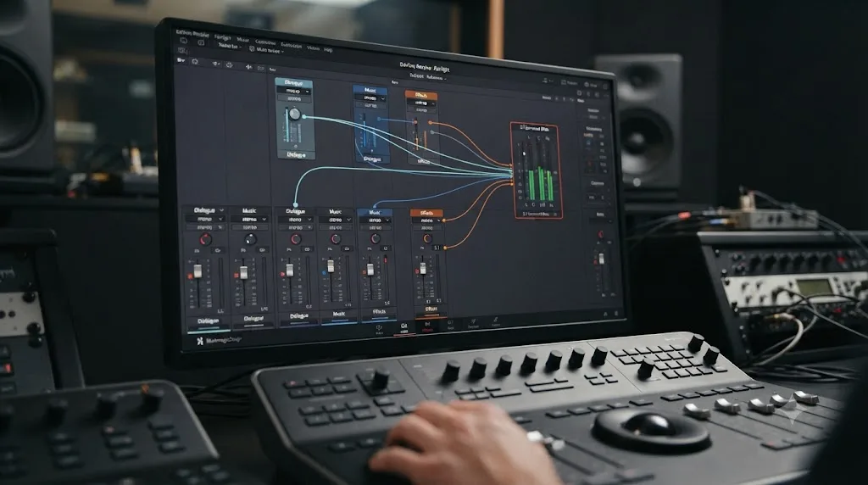The width and height of the screenshot is (868, 485).
Task: Click the square icon right of the waveform icon
Action: click(260, 68)
